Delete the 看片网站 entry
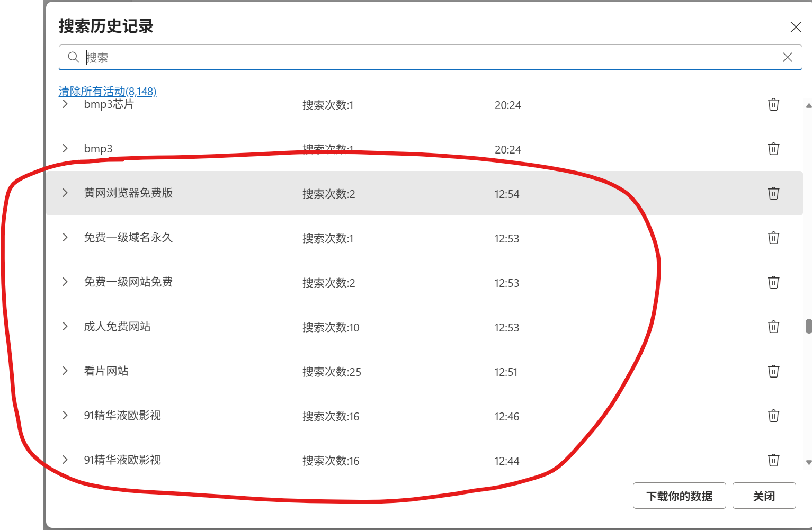The width and height of the screenshot is (812, 530). tap(773, 371)
